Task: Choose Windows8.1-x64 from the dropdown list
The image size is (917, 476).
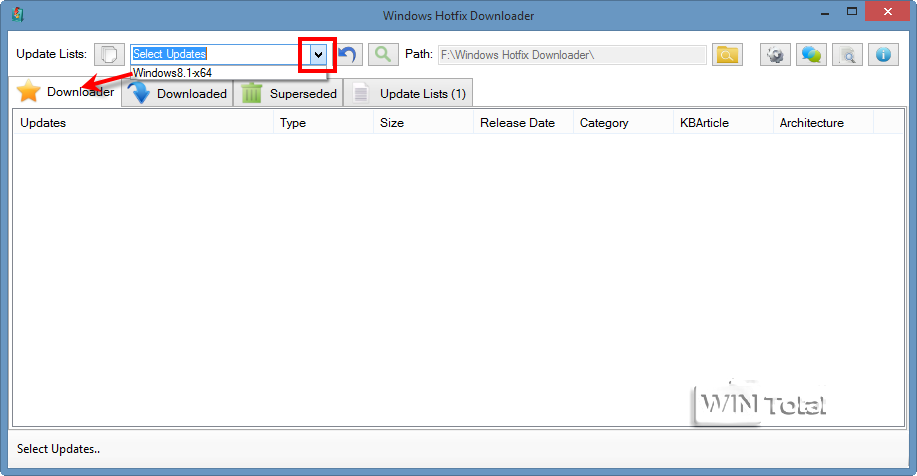Action: [228, 73]
